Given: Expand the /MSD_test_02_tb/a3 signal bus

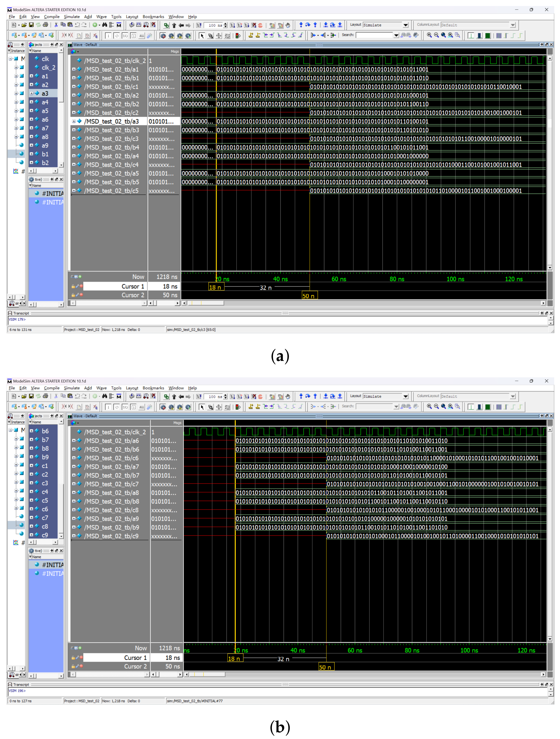Looking at the screenshot, I should pyautogui.click(x=74, y=121).
